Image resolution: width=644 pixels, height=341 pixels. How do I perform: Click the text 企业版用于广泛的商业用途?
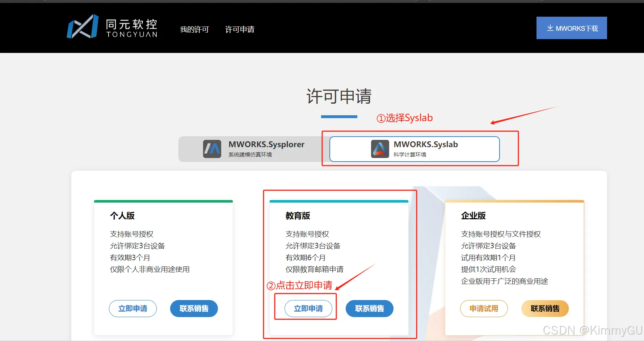(x=505, y=281)
